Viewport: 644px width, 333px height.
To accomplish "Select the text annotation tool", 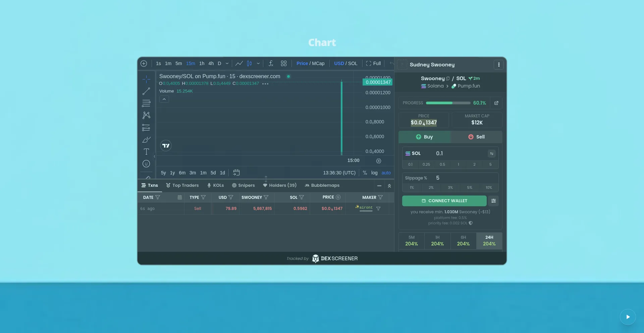I will point(146,152).
